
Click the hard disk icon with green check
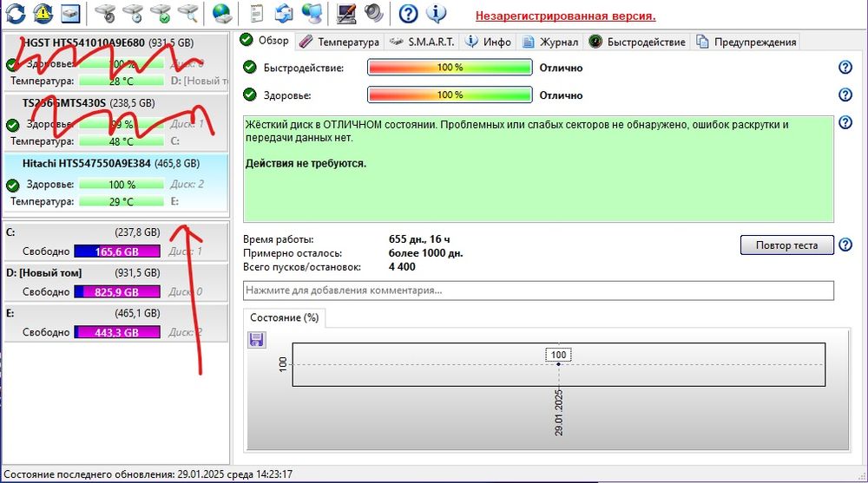(x=161, y=13)
